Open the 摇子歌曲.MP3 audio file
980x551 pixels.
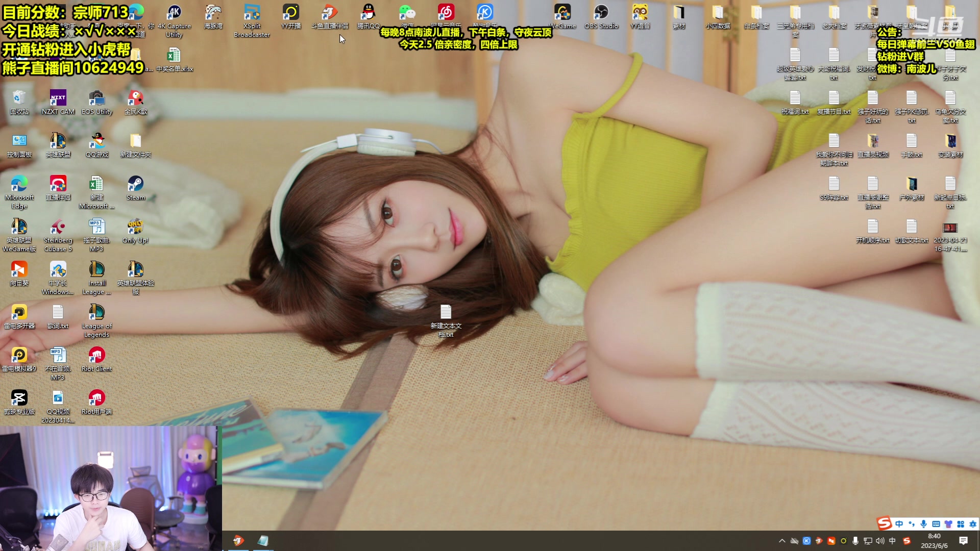(x=97, y=235)
